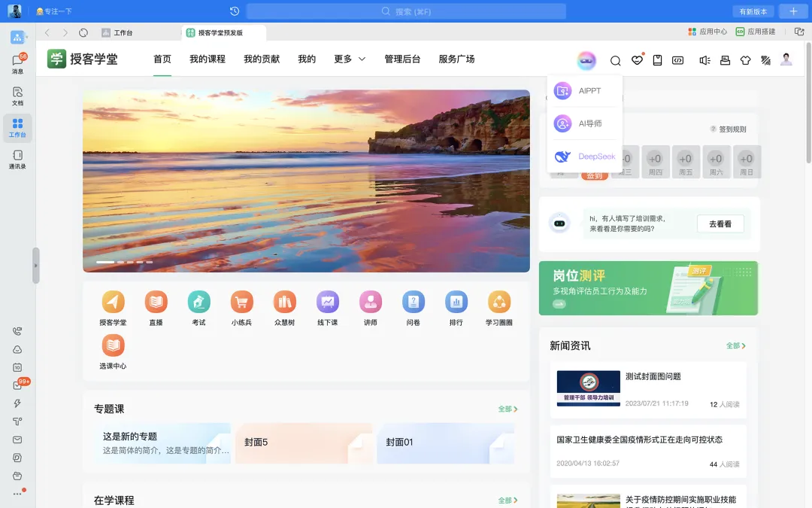
Task: Click the mail envelope icon in sidebar
Action: (x=17, y=440)
